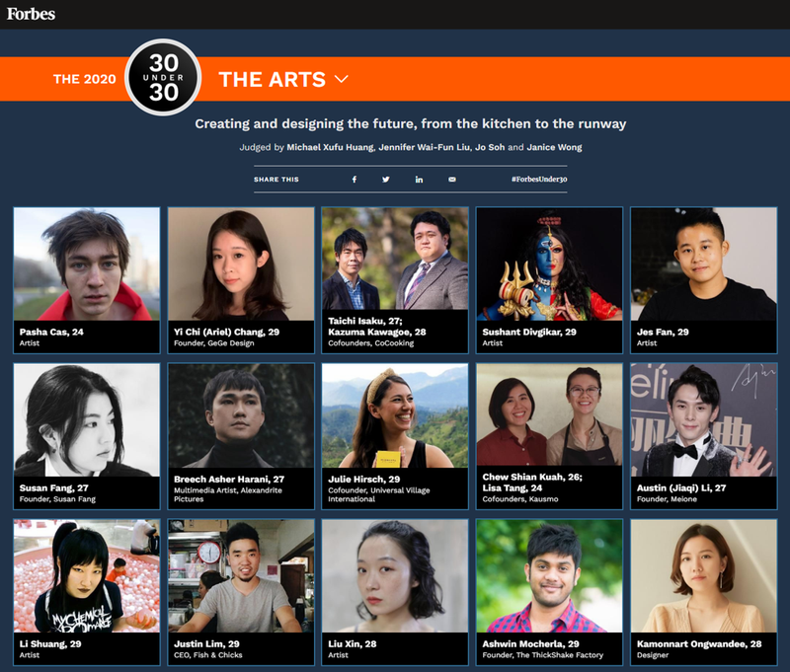Open THE ARTS category heading
790x672 pixels.
pos(273,80)
